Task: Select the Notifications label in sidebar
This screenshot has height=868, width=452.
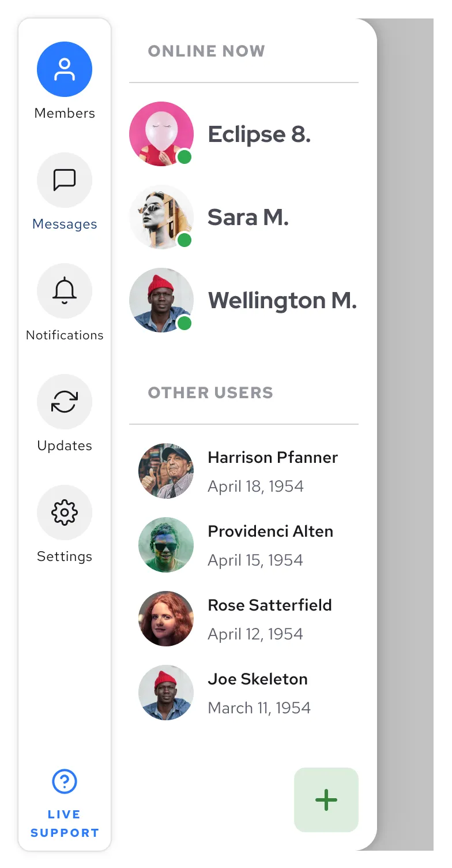Action: [65, 335]
